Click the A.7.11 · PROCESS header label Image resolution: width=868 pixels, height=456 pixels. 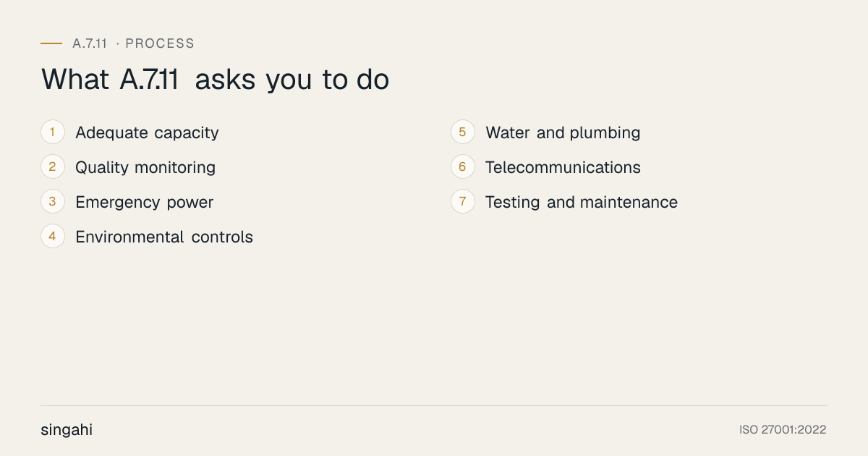pyautogui.click(x=134, y=43)
